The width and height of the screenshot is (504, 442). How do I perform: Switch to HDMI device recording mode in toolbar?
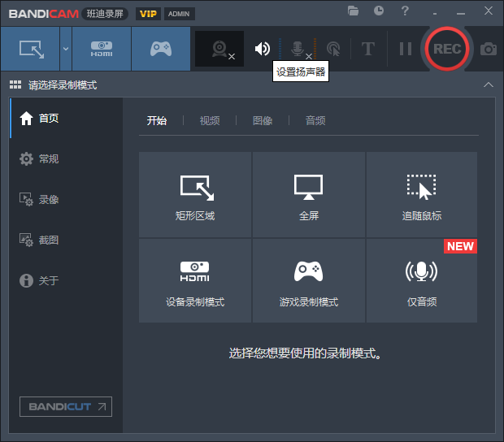(102, 49)
